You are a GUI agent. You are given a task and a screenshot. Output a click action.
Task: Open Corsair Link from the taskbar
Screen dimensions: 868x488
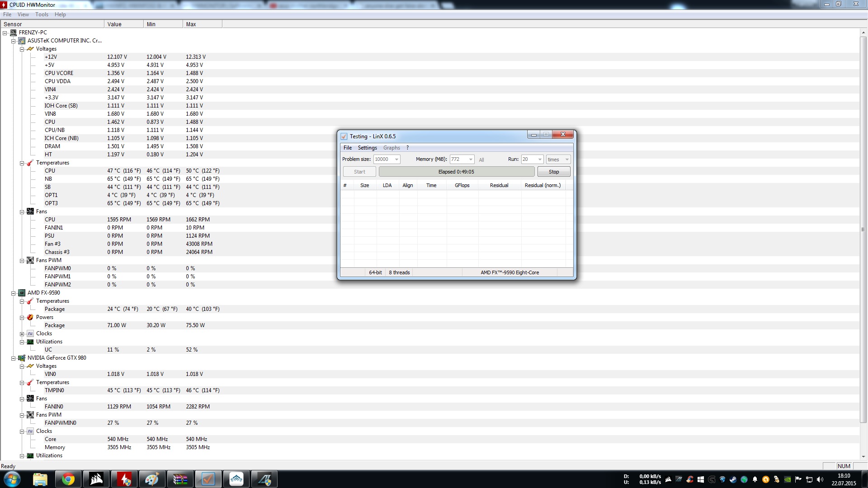[96, 479]
